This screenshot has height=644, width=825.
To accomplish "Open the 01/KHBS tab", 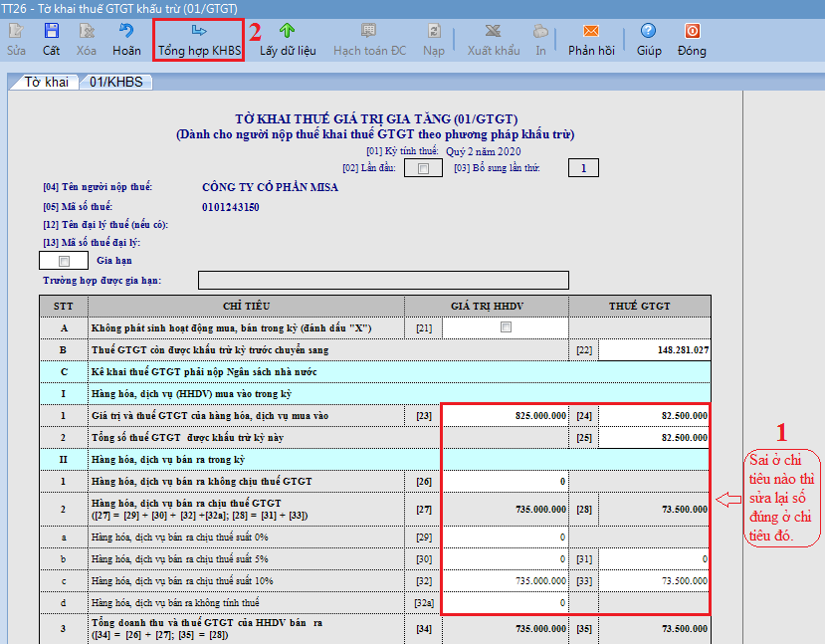I will click(x=116, y=82).
